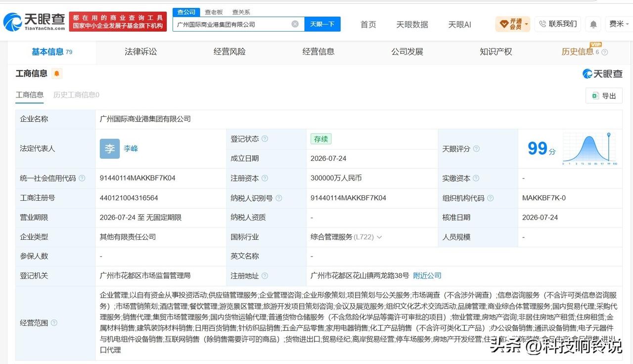
Task: Open legal representative 李峰 link
Action: pos(131,148)
